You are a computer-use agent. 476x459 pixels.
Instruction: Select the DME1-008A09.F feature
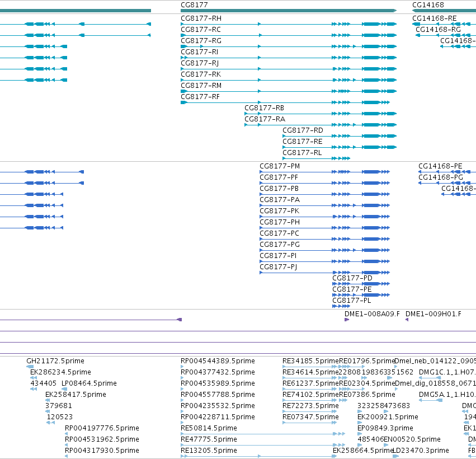pyautogui.click(x=372, y=314)
